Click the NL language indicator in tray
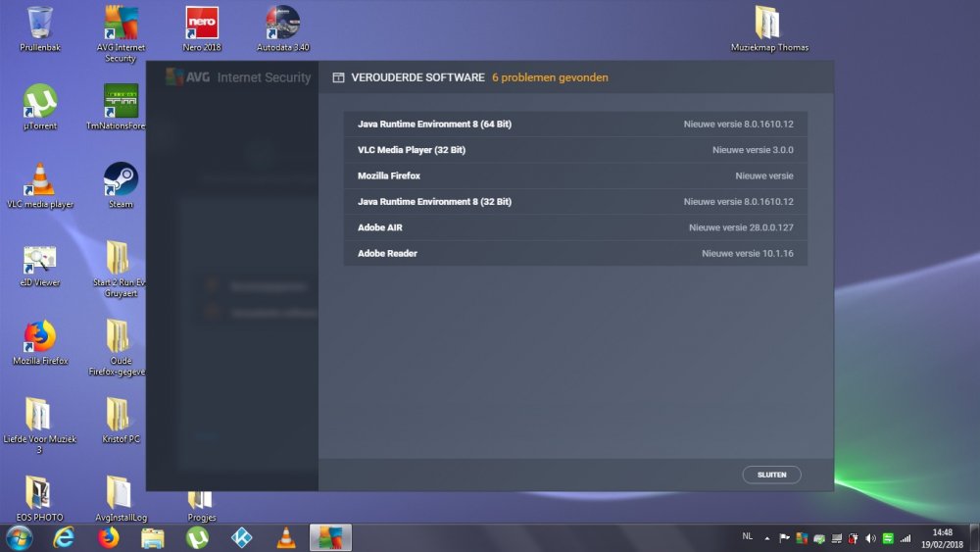This screenshot has width=980, height=552. [x=747, y=536]
